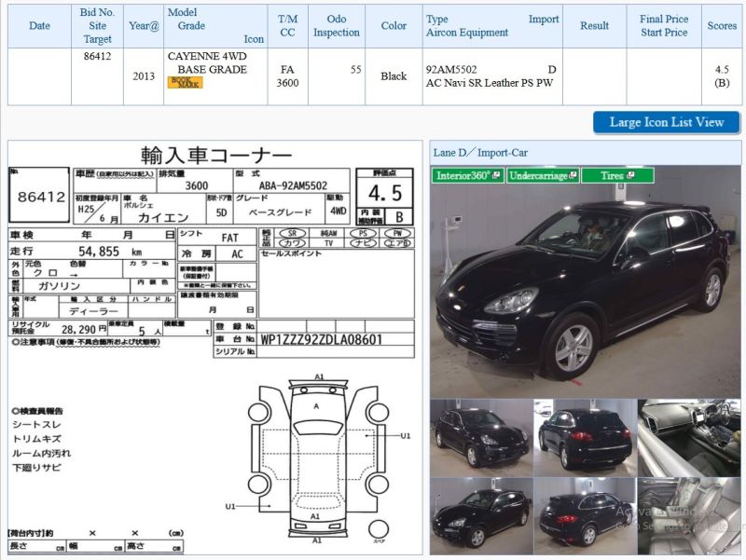
Task: Click the 3600 CC value in the table
Action: point(287,83)
